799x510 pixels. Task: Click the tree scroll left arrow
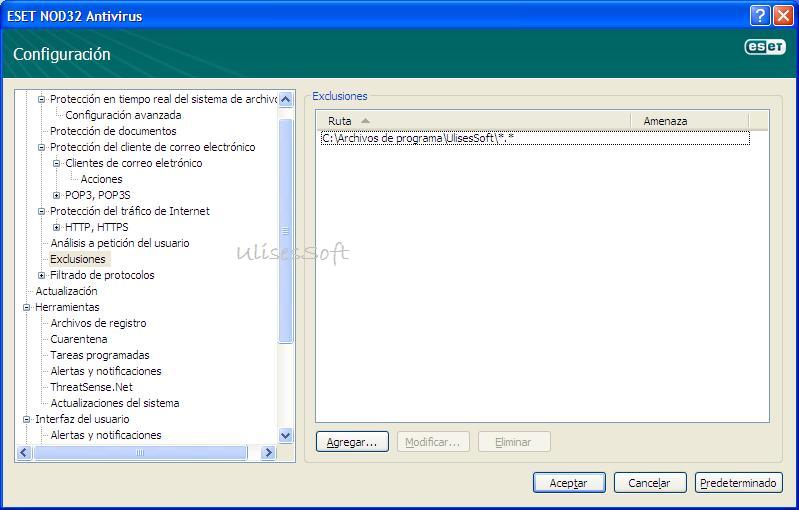click(24, 452)
